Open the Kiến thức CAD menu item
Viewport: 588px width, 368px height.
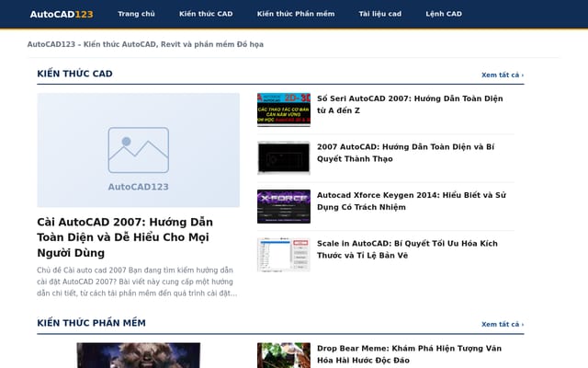coord(206,14)
